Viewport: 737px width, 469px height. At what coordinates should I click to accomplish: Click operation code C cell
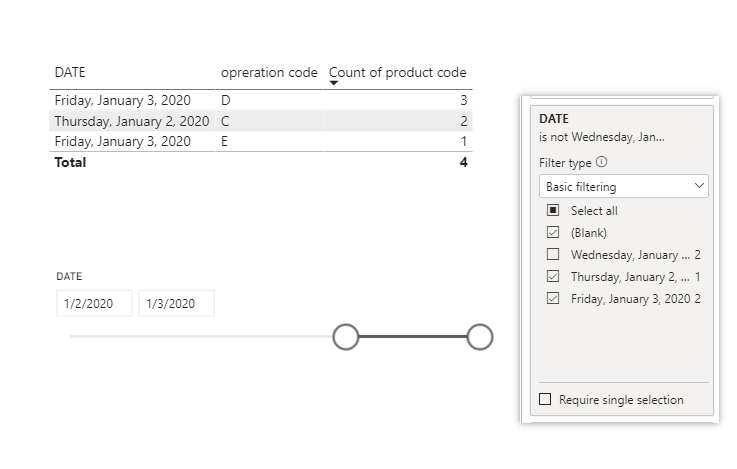(225, 121)
